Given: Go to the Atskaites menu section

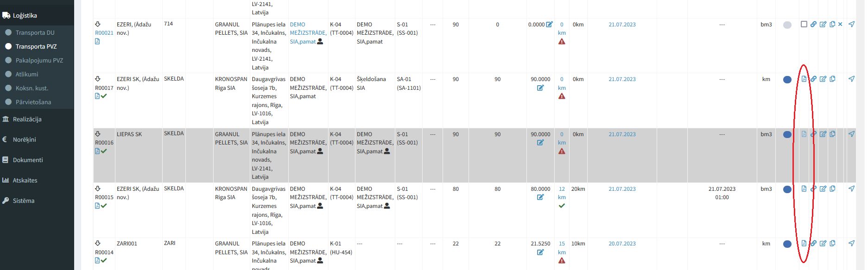Looking at the screenshot, I should click(x=25, y=180).
